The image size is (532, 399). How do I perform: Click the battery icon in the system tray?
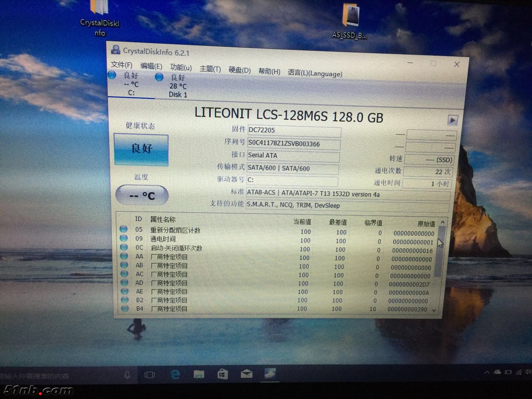point(508,372)
